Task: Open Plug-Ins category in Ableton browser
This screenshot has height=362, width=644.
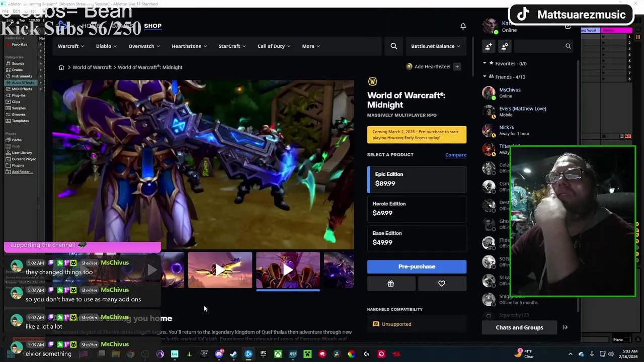Action: [x=19, y=96]
